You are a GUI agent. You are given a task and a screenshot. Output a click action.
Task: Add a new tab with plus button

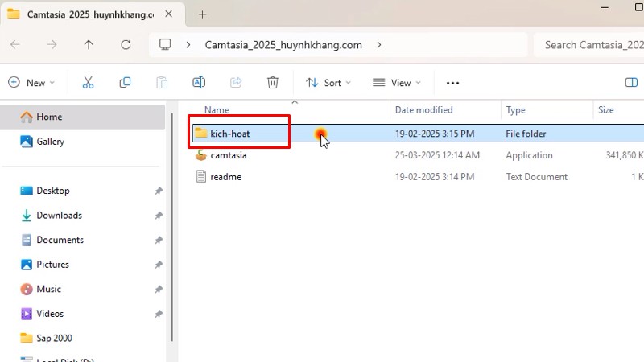click(x=202, y=14)
